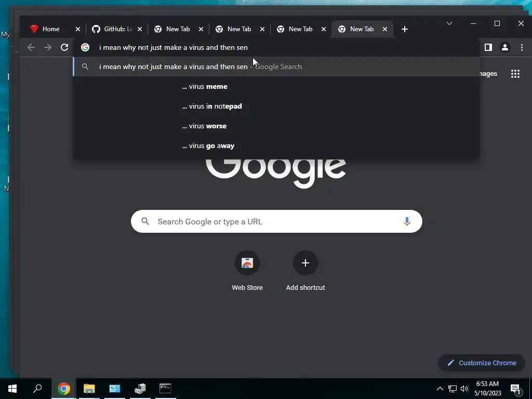532x399 pixels.
Task: Open the Windows Start menu
Action: click(x=12, y=389)
